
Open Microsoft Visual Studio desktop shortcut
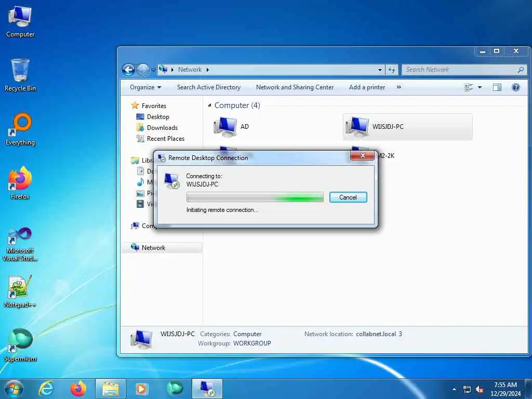tap(20, 244)
